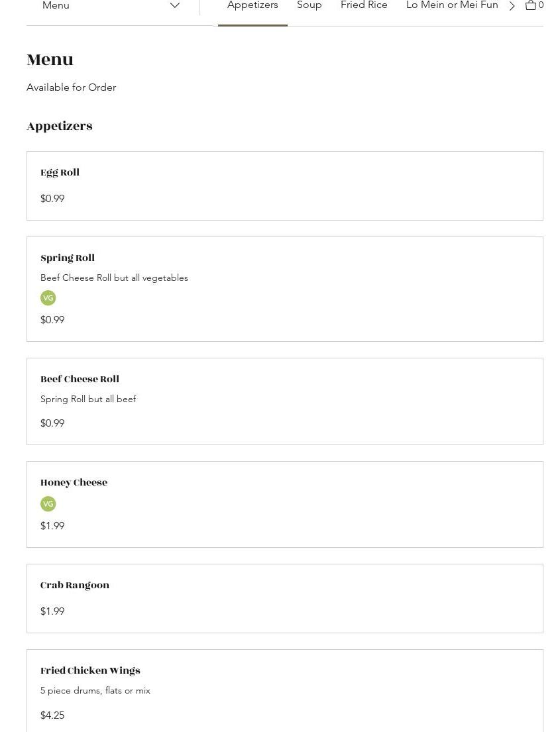Click the vegan badge on Honey Cheese
This screenshot has width=560, height=732.
48,504
